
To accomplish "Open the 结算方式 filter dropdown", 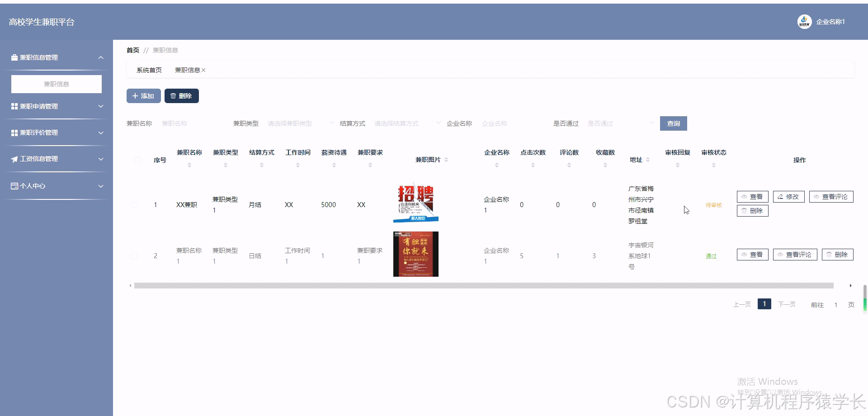I will (406, 123).
